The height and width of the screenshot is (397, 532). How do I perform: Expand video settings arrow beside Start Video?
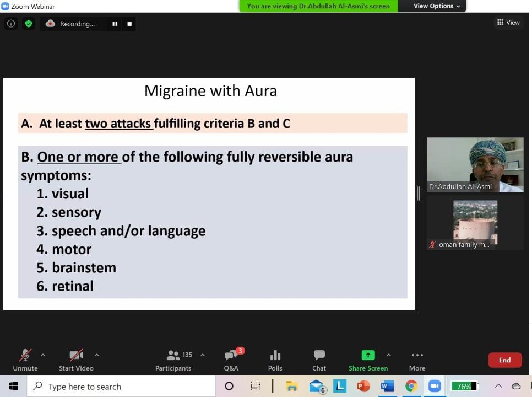tap(97, 355)
